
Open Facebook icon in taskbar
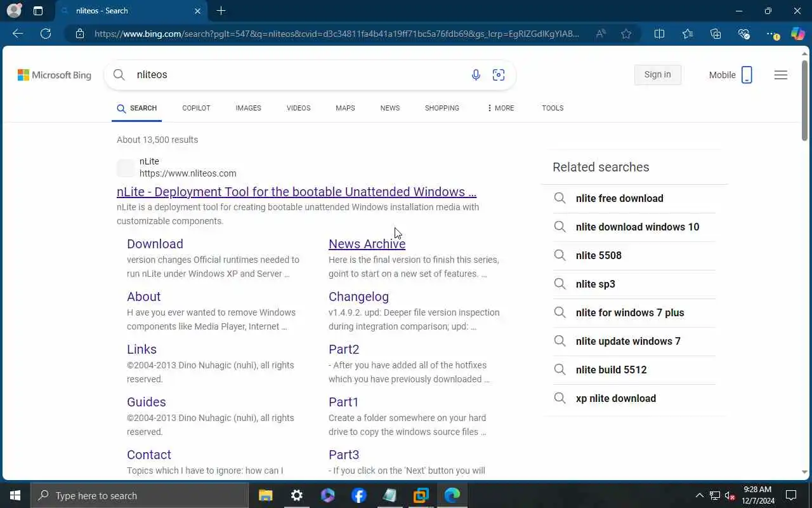click(x=358, y=495)
